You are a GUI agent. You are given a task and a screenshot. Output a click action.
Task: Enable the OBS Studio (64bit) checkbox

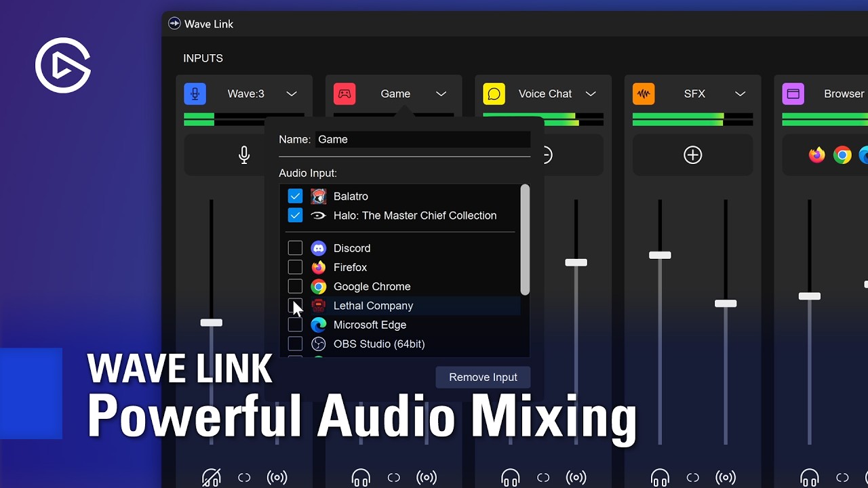click(295, 344)
